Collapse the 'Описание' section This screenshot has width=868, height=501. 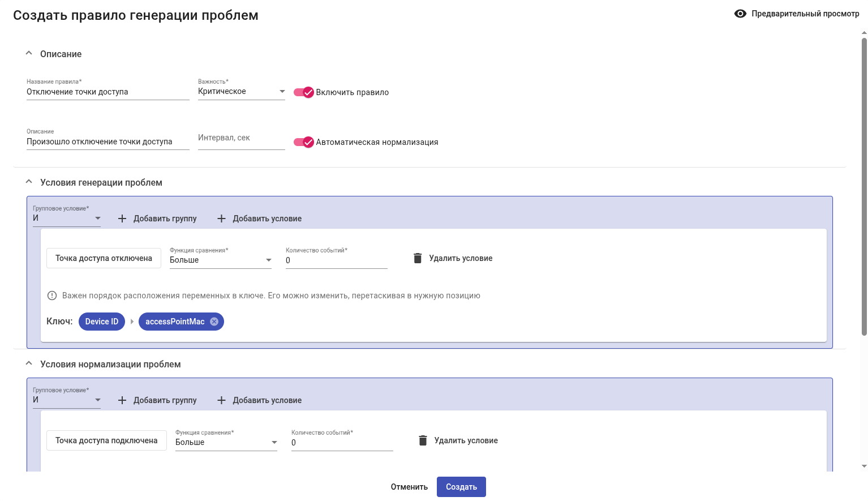tap(29, 54)
